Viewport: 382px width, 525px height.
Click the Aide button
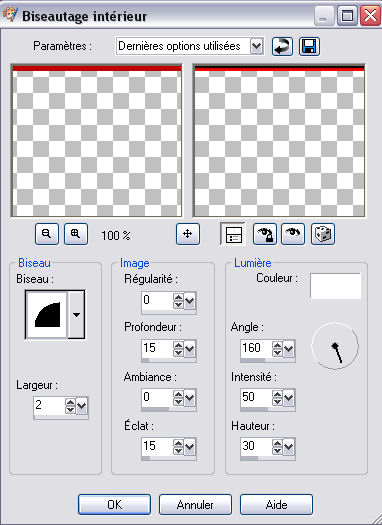click(x=276, y=504)
